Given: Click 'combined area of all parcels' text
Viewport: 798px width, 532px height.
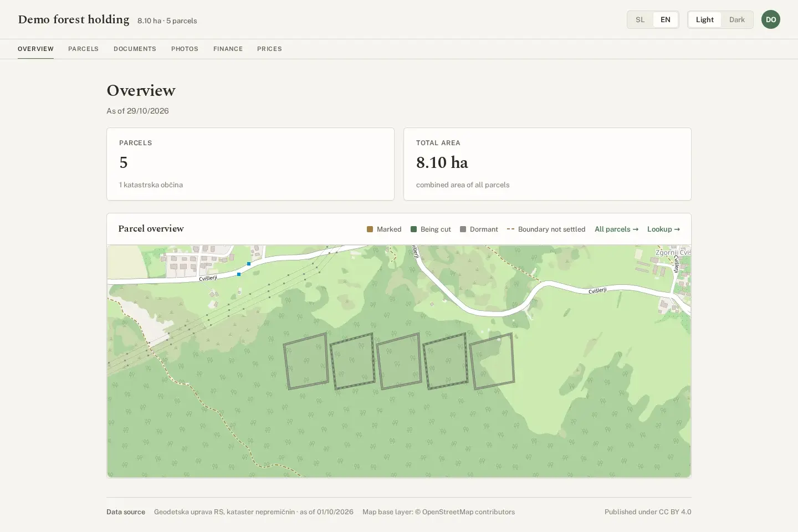Looking at the screenshot, I should (x=463, y=185).
